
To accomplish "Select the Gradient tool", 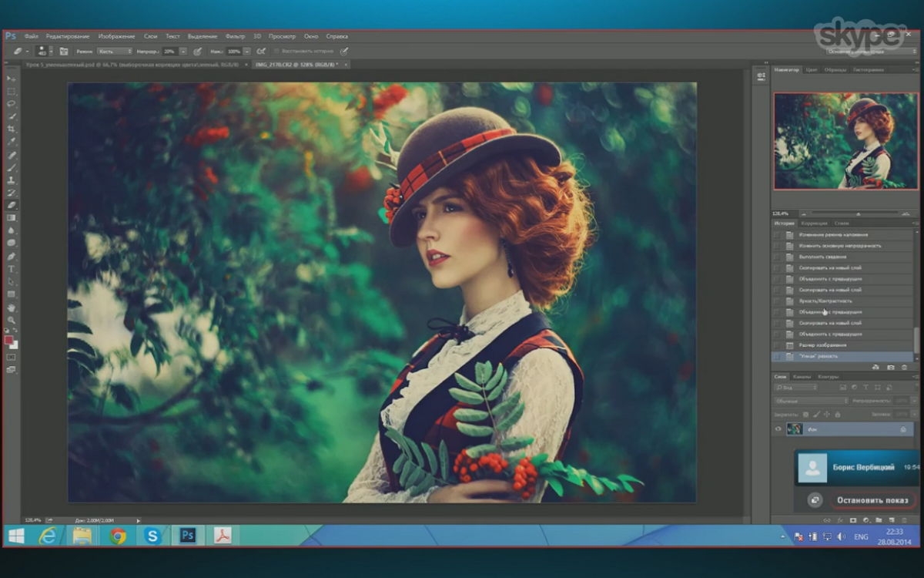I will point(12,217).
